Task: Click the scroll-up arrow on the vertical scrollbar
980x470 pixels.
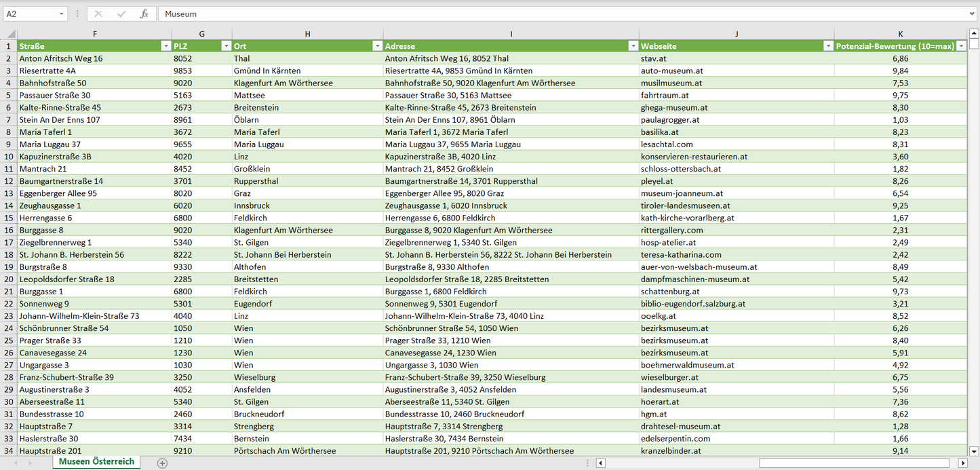Action: (974, 32)
